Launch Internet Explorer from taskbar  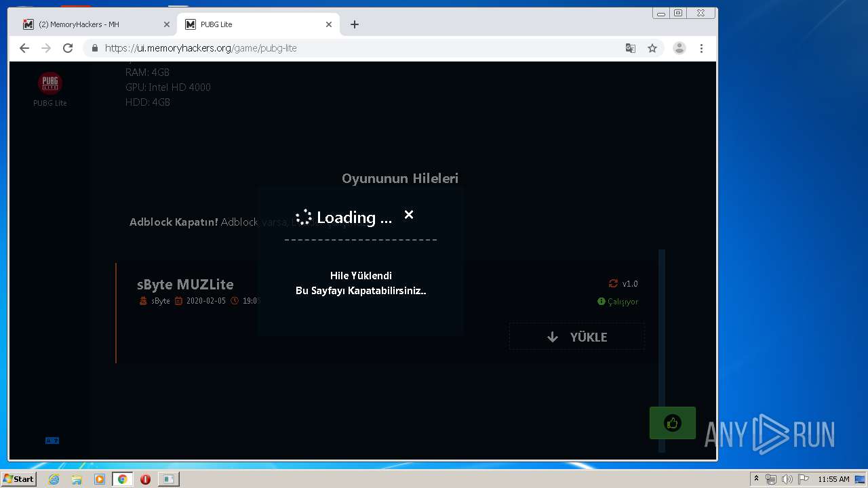click(54, 479)
